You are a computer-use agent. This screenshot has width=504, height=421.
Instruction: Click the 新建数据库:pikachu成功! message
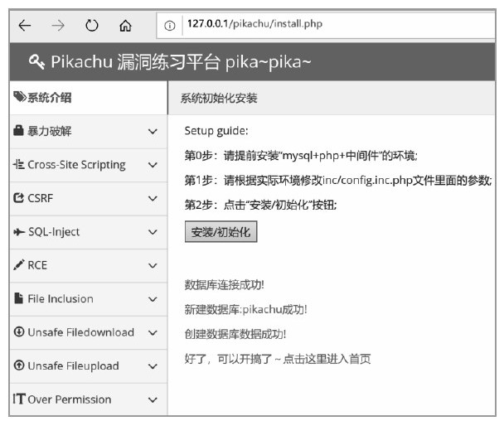pos(246,309)
